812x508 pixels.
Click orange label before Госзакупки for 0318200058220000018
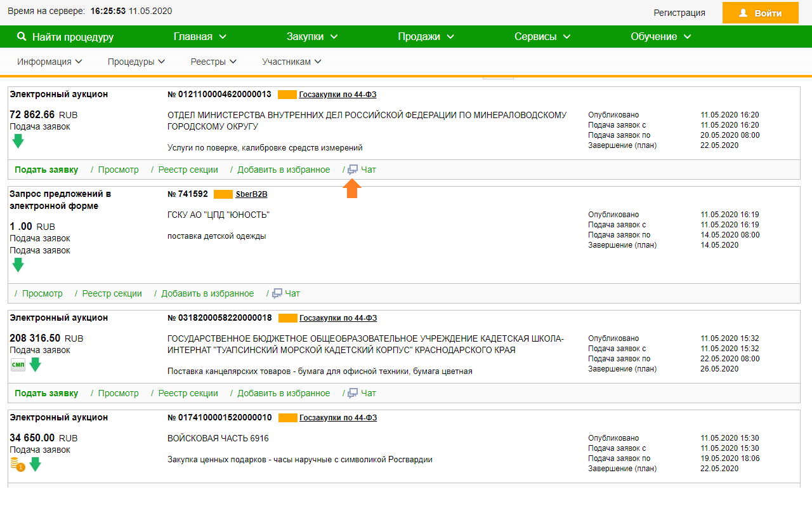(x=288, y=318)
